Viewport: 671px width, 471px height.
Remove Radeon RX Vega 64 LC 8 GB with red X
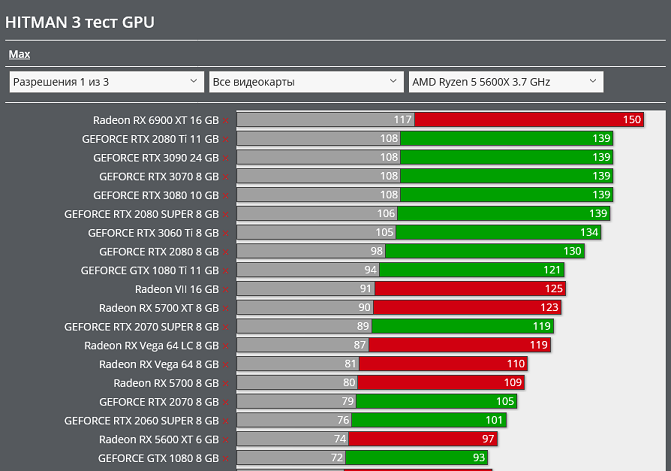tap(226, 346)
